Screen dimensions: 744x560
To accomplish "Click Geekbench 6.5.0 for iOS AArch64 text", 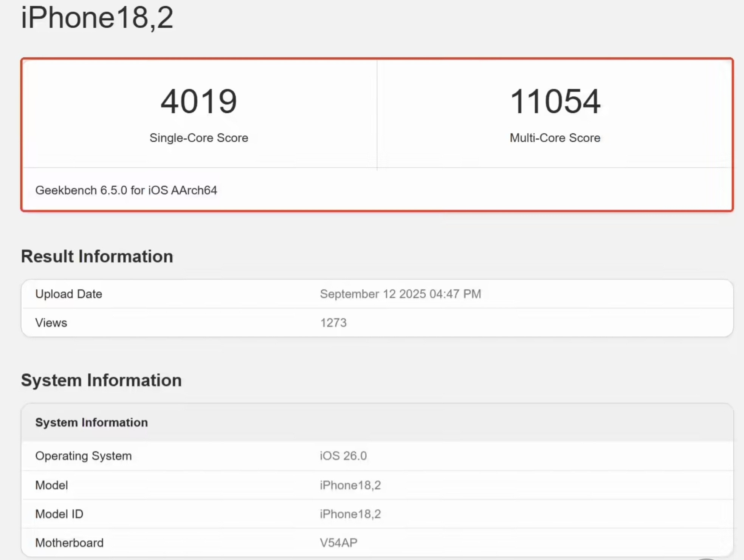I will point(126,190).
